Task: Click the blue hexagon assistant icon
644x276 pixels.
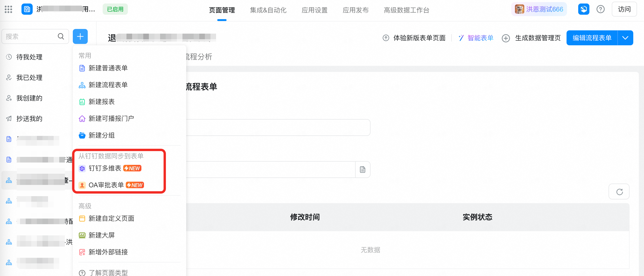Action: [x=584, y=10]
